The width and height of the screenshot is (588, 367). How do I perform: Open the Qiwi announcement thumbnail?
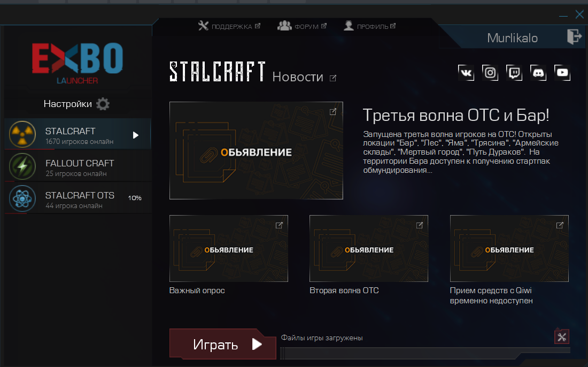pos(509,248)
